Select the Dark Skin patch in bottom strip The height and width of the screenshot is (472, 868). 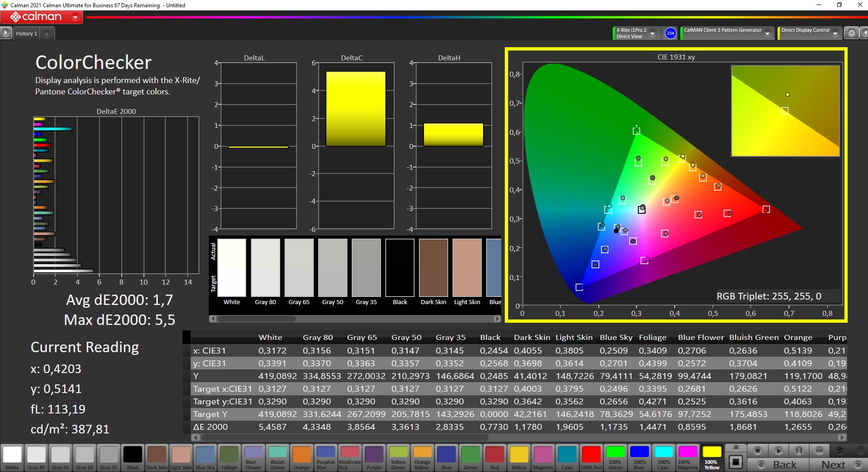coord(157,457)
